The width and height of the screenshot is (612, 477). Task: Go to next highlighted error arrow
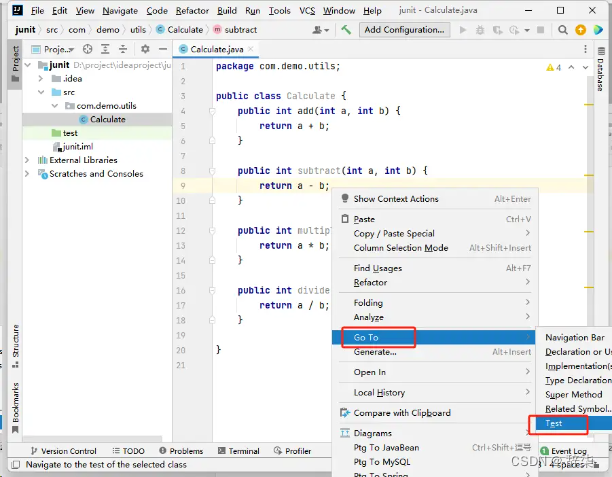(585, 68)
